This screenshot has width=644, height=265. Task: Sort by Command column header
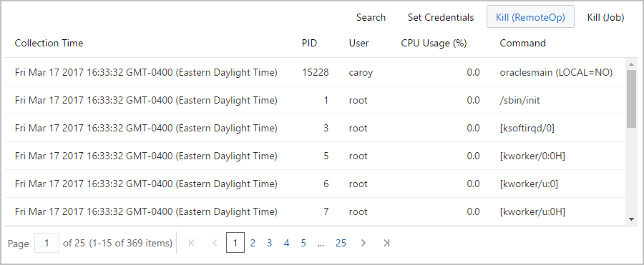522,43
